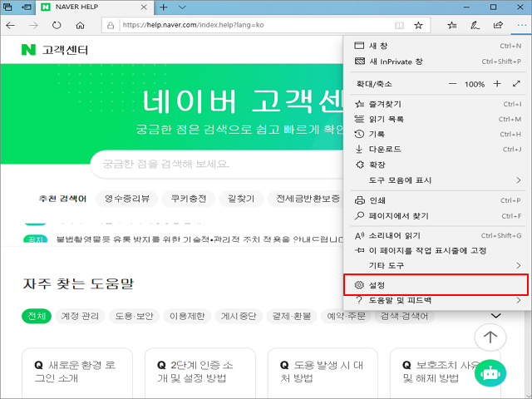Click the Naver N logo
Screen dimensions: 532x399
(x=28, y=50)
